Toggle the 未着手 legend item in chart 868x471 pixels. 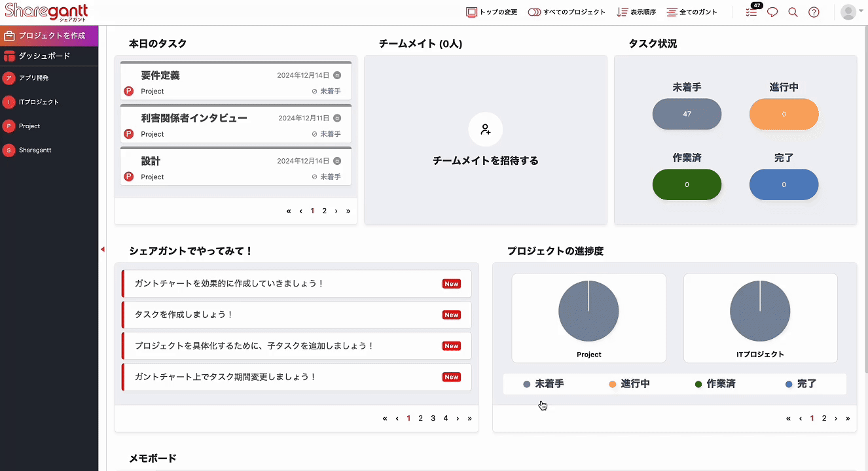tap(543, 384)
